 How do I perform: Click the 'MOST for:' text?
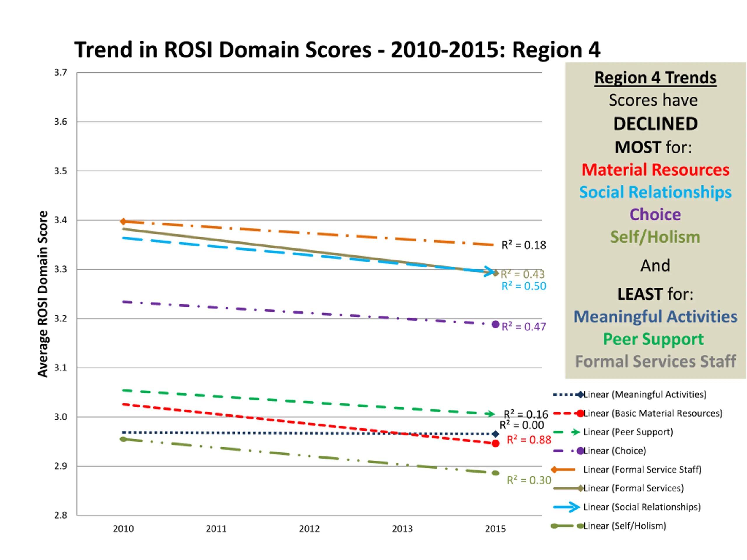(x=653, y=147)
